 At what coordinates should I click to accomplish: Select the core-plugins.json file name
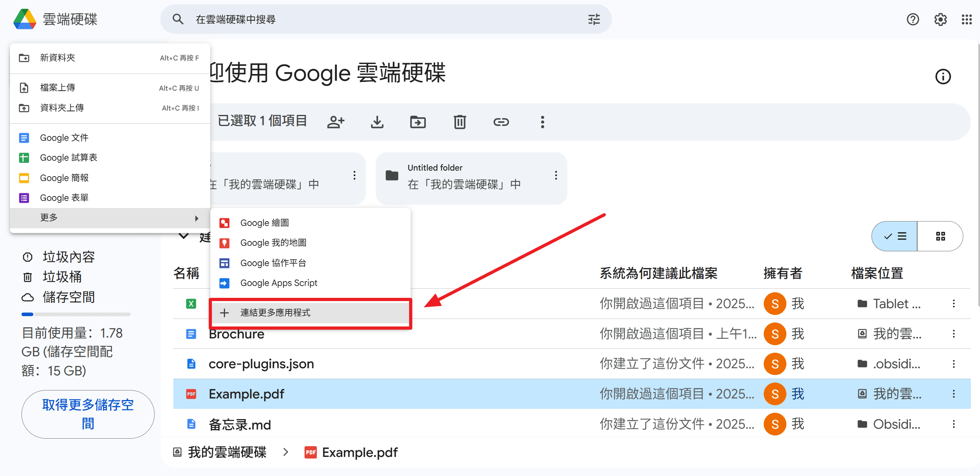pos(261,364)
